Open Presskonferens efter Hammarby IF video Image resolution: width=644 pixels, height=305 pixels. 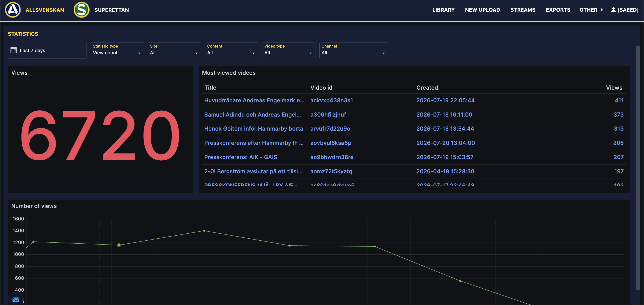254,143
